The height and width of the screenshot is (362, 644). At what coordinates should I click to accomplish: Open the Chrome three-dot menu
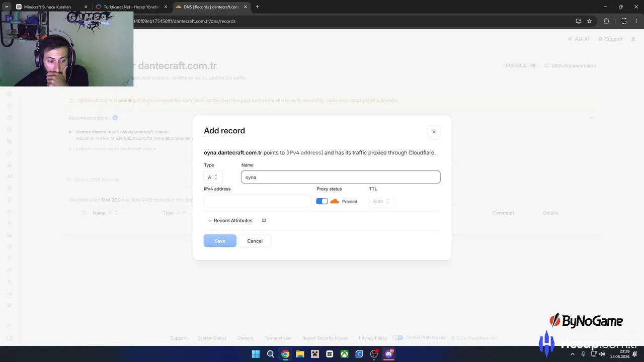(x=637, y=21)
